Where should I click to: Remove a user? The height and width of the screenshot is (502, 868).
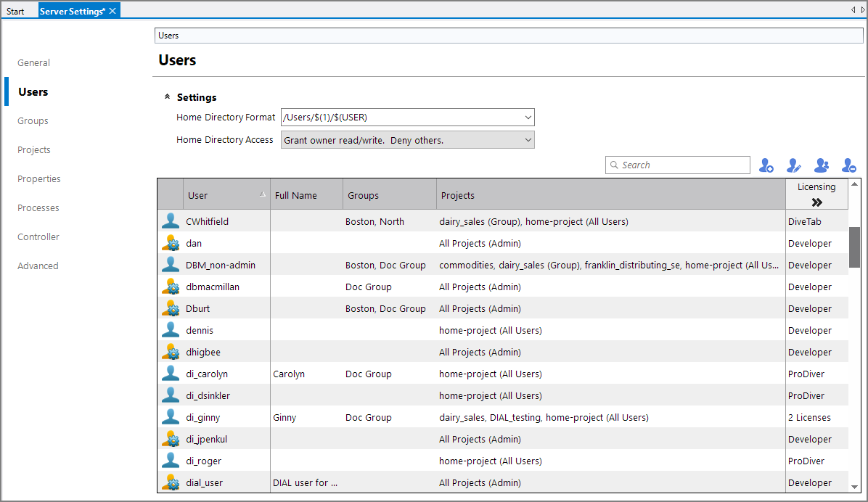849,165
